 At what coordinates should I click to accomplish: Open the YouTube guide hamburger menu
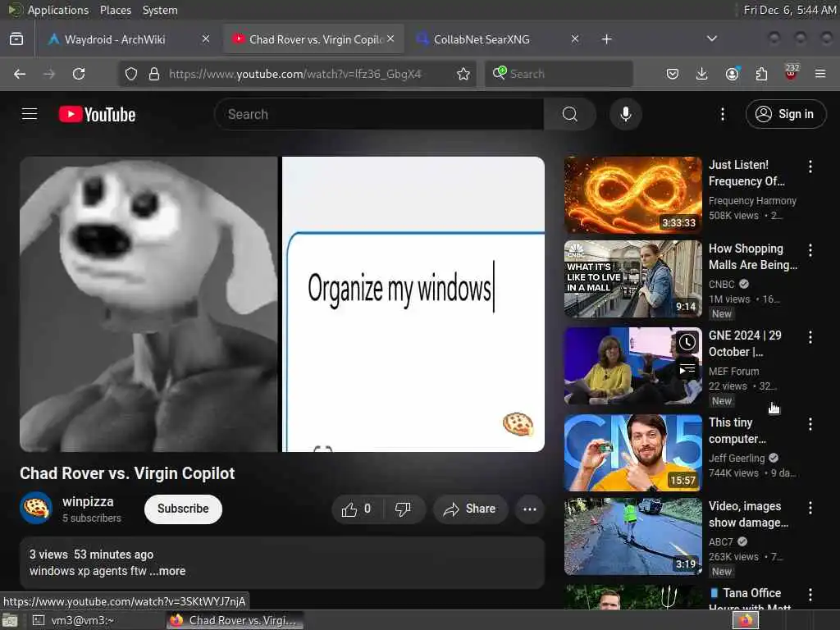coord(30,114)
